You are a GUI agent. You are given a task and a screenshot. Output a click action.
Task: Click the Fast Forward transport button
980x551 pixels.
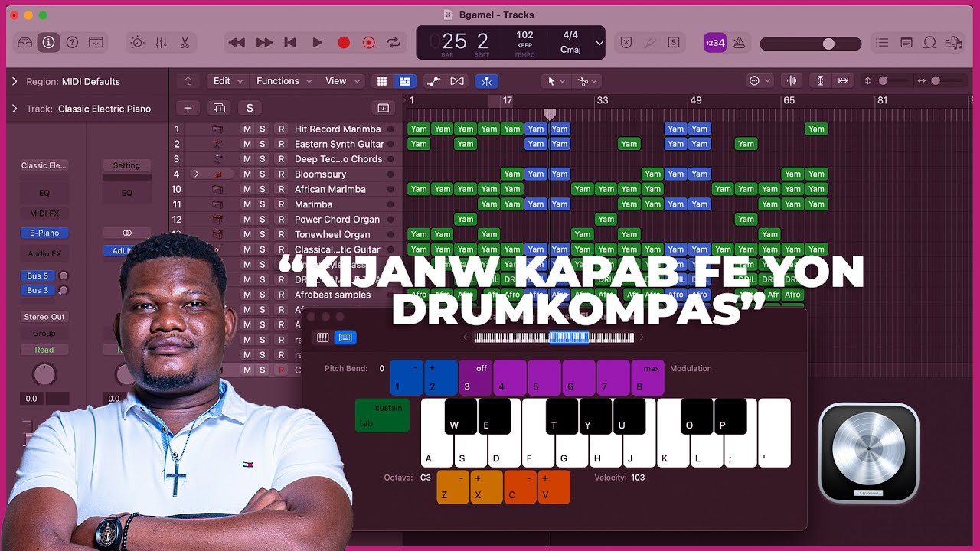pyautogui.click(x=264, y=43)
